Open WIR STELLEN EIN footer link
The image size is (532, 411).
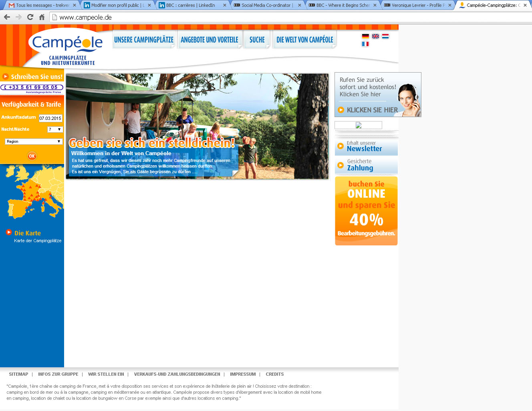click(106, 374)
